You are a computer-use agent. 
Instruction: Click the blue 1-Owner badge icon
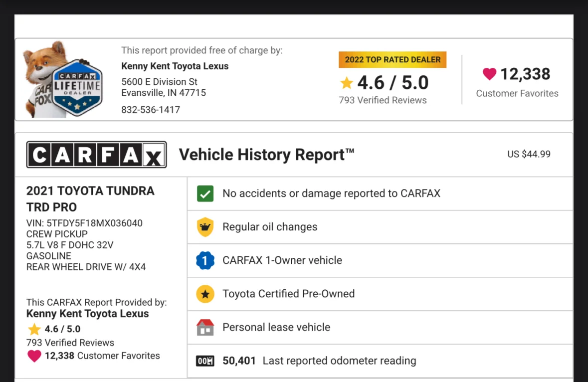click(x=205, y=260)
